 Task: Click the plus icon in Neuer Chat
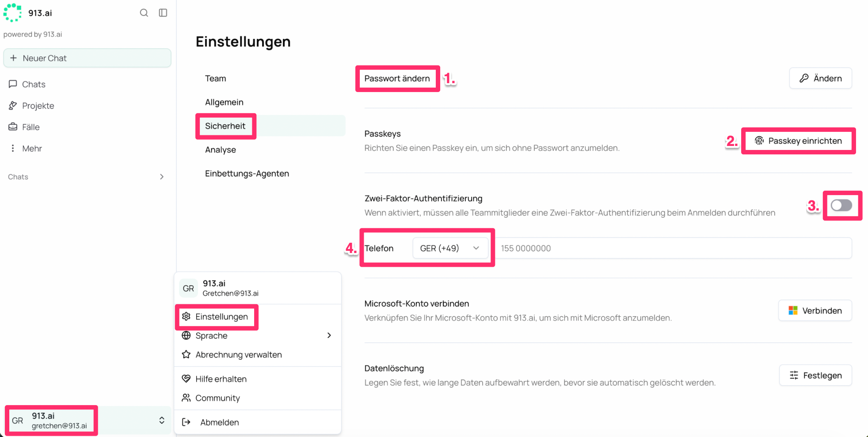(x=13, y=58)
